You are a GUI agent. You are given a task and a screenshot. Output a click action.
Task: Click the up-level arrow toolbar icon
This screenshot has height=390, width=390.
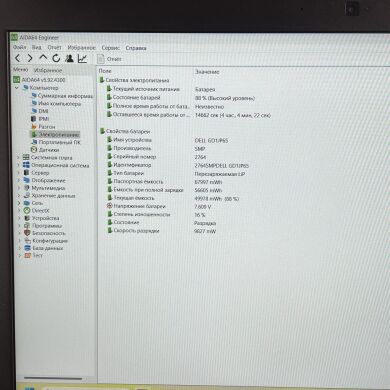(43, 58)
